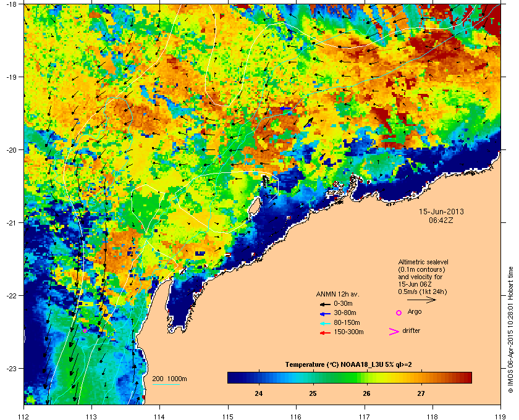Click the '200 1000m' contour label
The width and height of the screenshot is (519, 420).
coord(169,379)
